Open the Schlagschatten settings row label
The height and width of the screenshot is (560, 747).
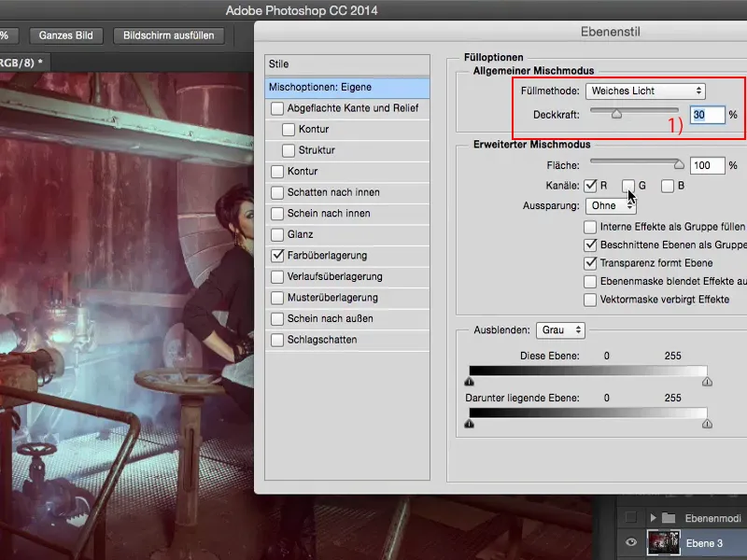(x=322, y=340)
